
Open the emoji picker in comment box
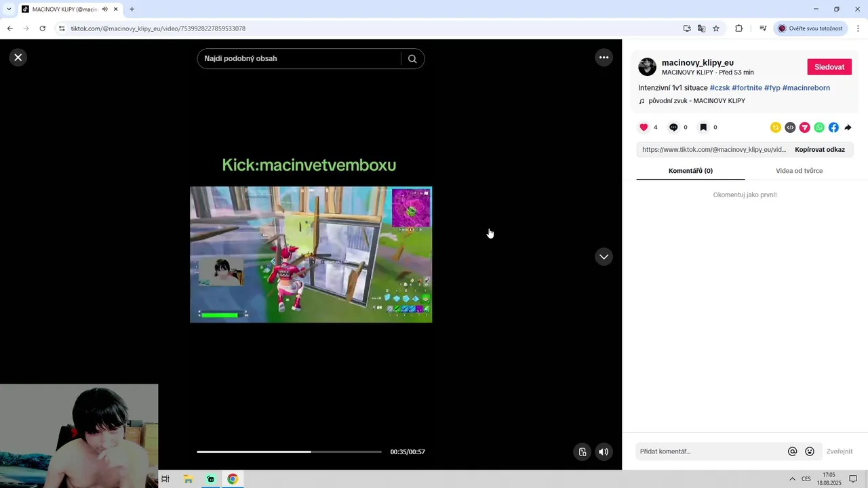pos(810,451)
